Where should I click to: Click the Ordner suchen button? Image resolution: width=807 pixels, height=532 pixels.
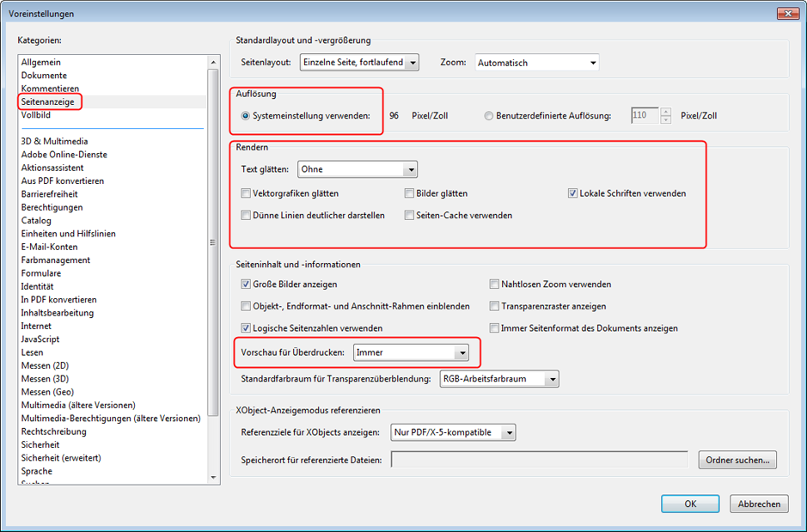[737, 460]
